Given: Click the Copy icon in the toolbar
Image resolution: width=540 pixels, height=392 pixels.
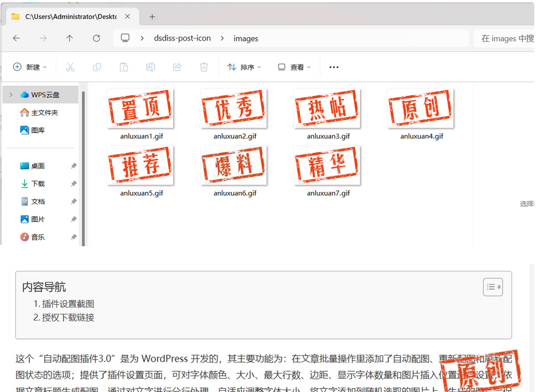Looking at the screenshot, I should (x=97, y=67).
